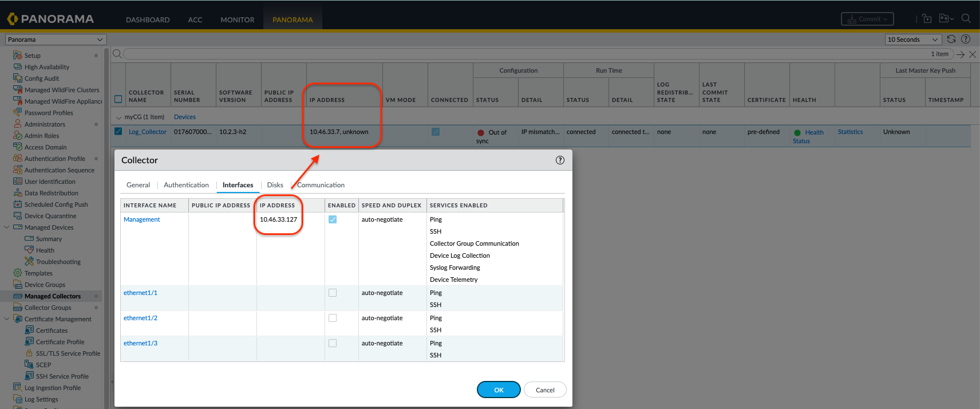Switch to the Disks tab
The height and width of the screenshot is (409, 980).
[x=275, y=185]
